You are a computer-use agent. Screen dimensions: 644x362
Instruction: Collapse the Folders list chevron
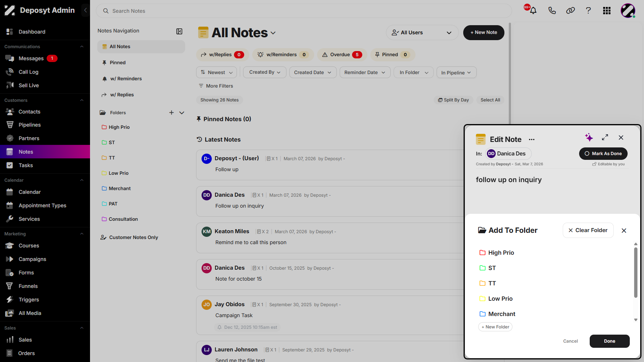[182, 113]
